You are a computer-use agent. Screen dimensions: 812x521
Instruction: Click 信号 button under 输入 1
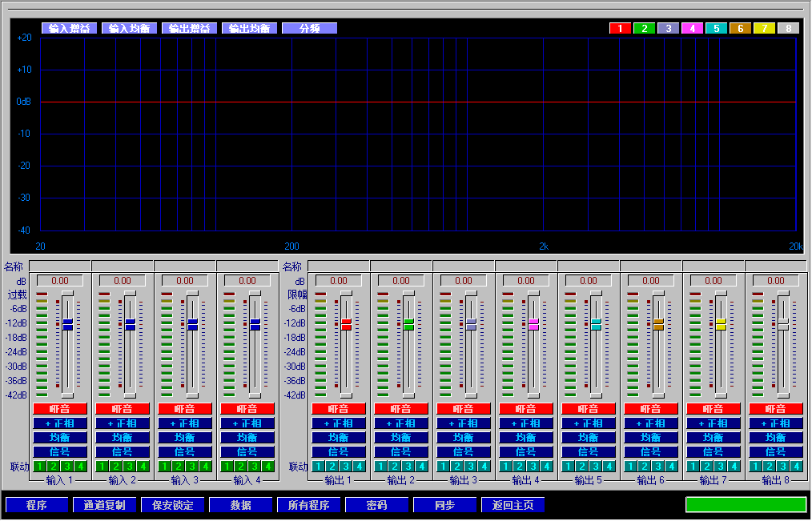(x=60, y=452)
